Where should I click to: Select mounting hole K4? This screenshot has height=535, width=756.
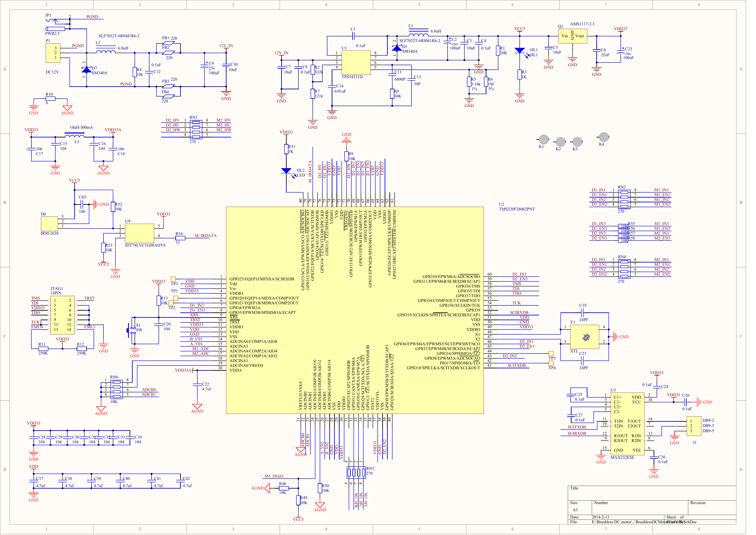coord(604,137)
